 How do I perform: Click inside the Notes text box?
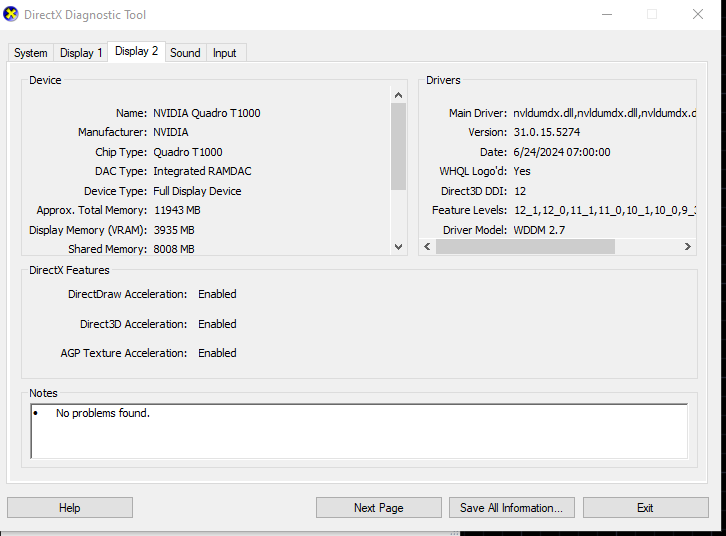tap(358, 431)
